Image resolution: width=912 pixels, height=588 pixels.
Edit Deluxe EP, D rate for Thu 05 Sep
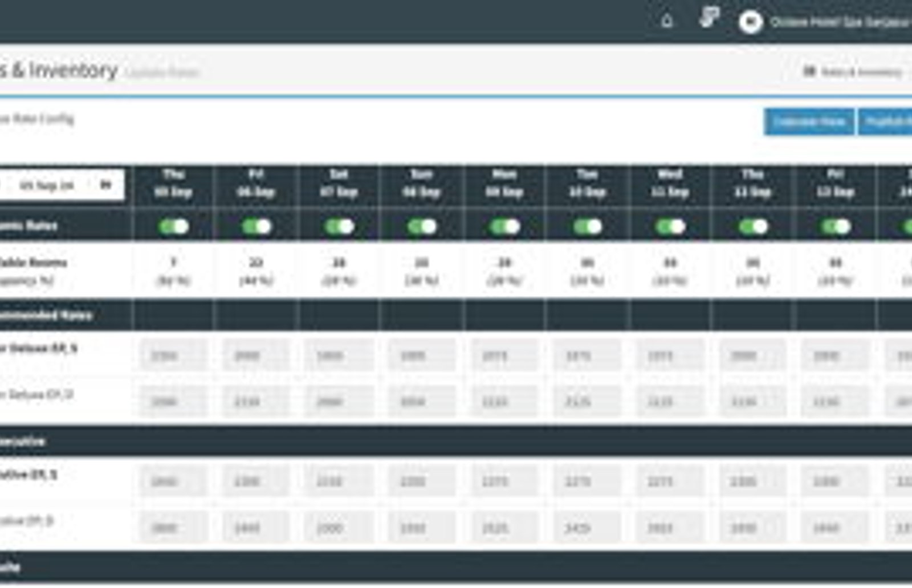(x=174, y=401)
